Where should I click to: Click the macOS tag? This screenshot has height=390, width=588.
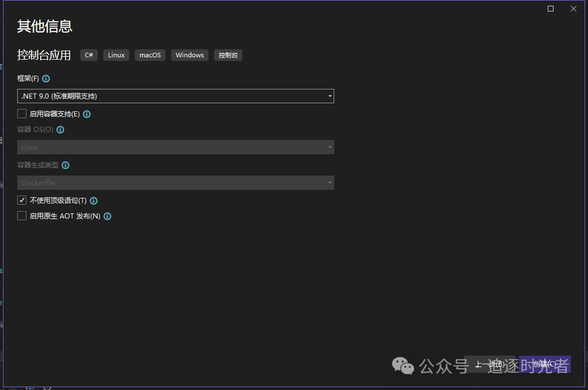pyautogui.click(x=150, y=55)
